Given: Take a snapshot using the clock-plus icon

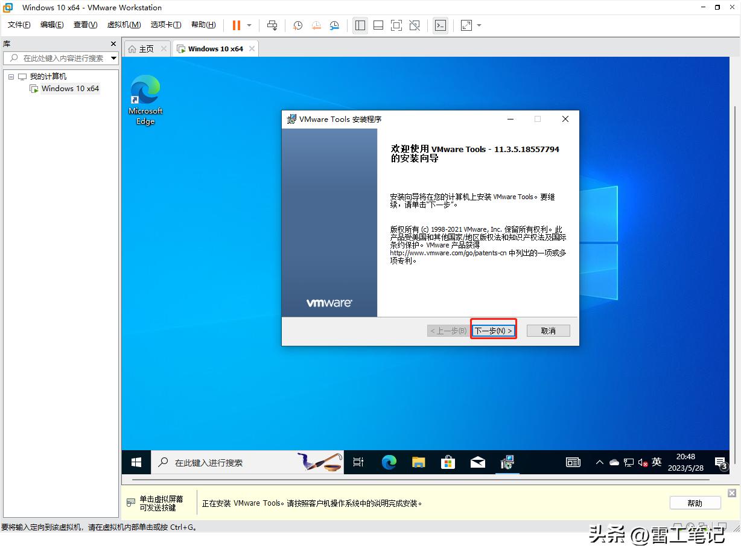Looking at the screenshot, I should [x=297, y=25].
